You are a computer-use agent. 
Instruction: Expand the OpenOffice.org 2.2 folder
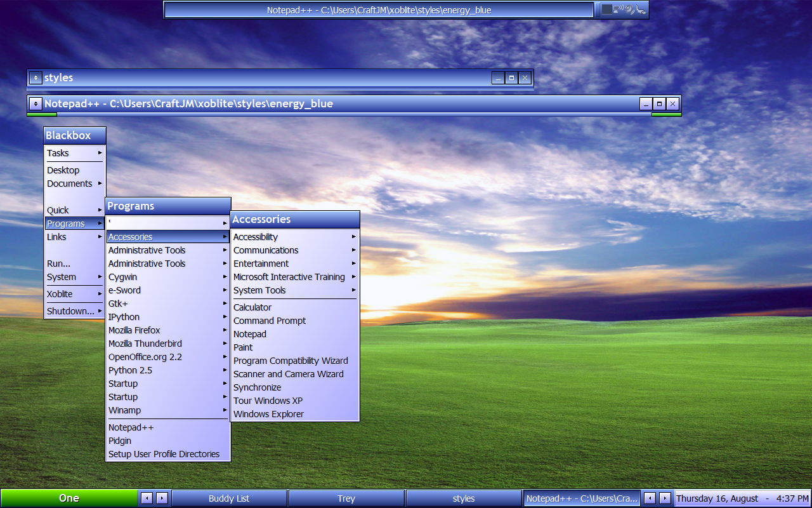pos(167,357)
